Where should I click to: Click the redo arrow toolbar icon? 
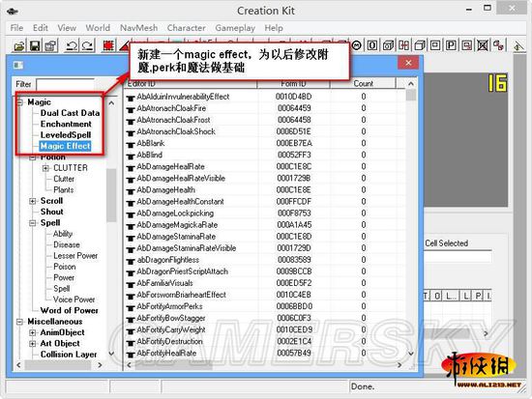coord(87,45)
